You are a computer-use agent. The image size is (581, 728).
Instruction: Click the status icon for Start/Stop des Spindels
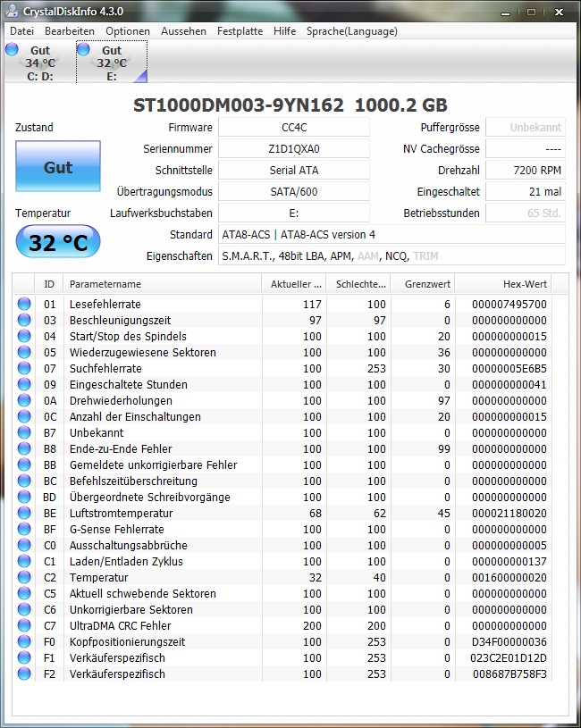coord(24,336)
